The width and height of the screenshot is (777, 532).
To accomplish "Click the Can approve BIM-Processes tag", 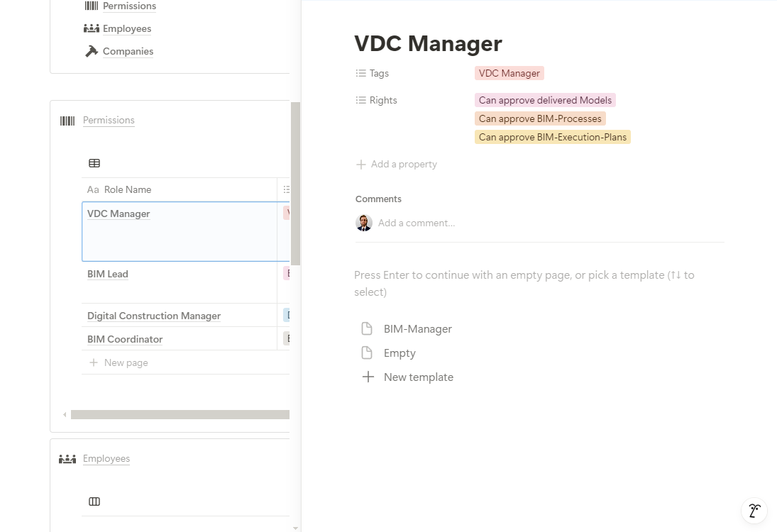I will [x=540, y=119].
